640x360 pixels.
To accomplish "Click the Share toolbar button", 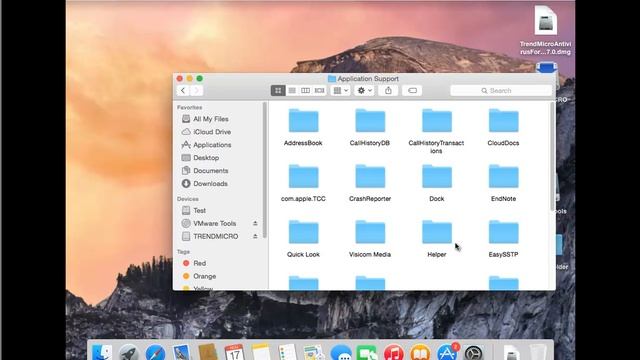I will click(388, 91).
